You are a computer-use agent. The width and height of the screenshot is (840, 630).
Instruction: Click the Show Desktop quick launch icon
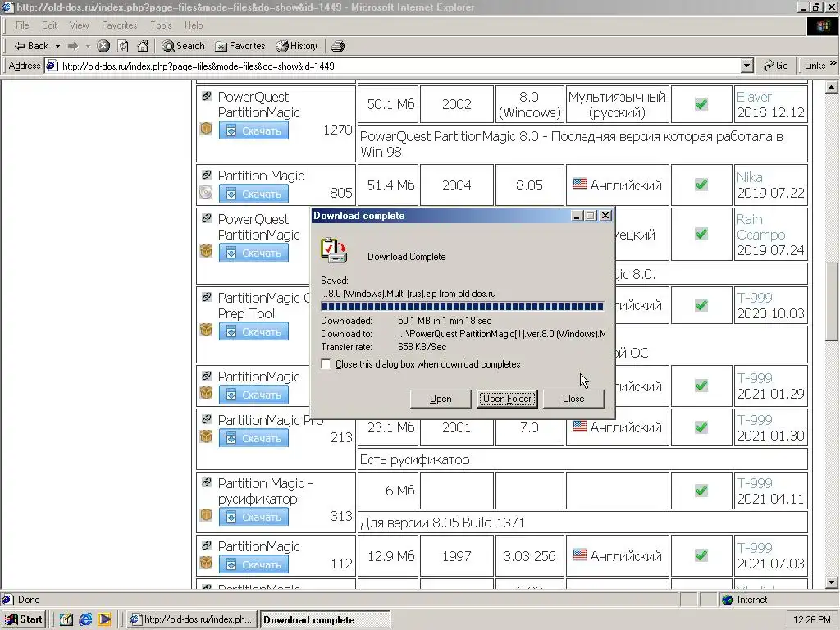[x=66, y=619]
